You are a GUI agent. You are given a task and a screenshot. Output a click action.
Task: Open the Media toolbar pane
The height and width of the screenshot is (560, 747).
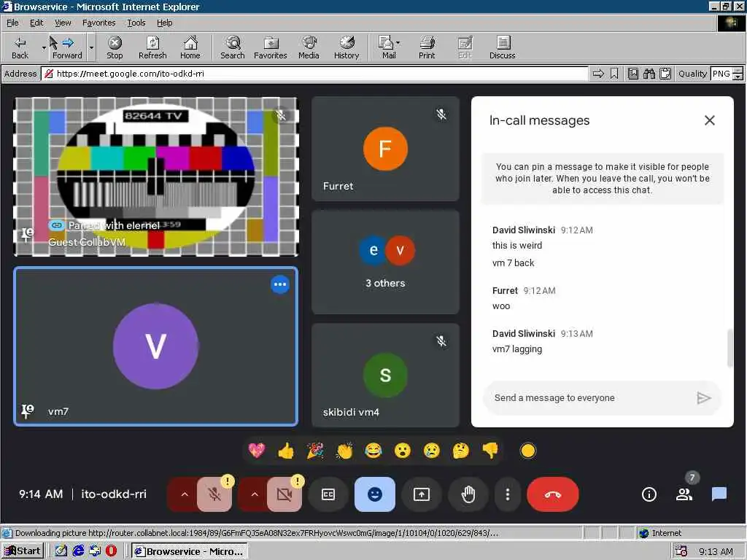tap(309, 47)
